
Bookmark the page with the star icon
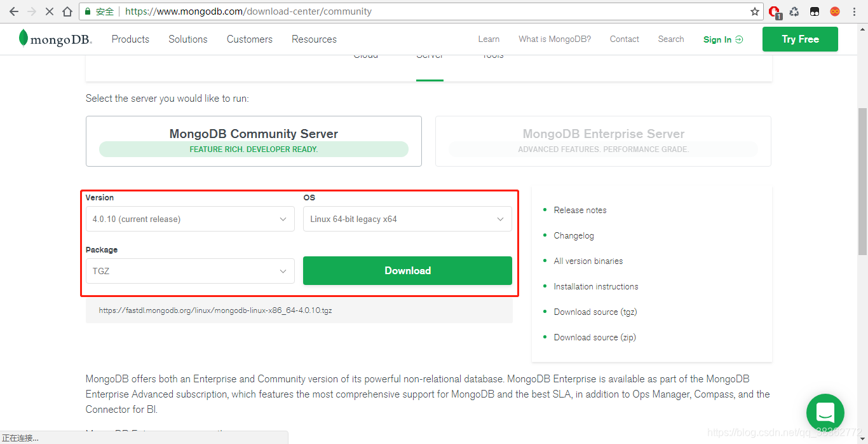(754, 11)
